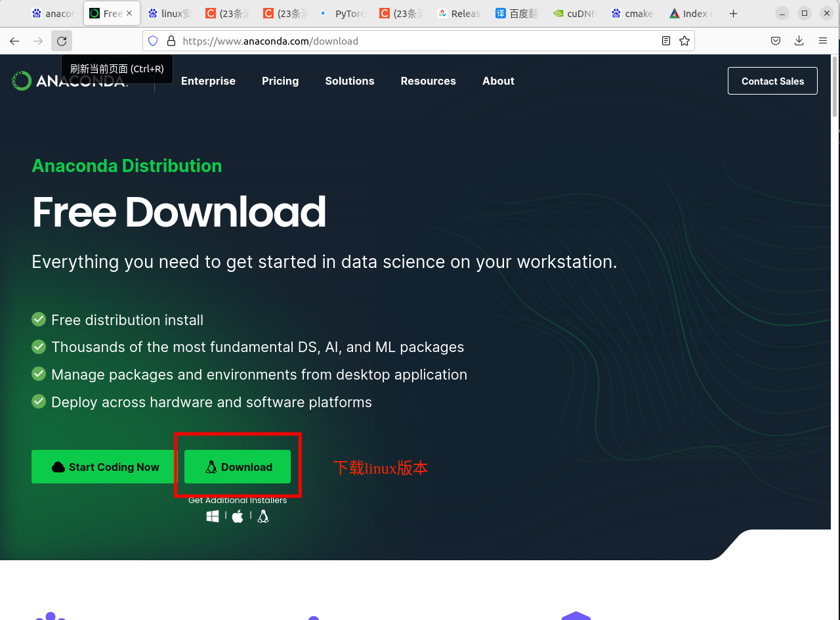
Task: Open a new browser tab with plus icon
Action: click(733, 13)
